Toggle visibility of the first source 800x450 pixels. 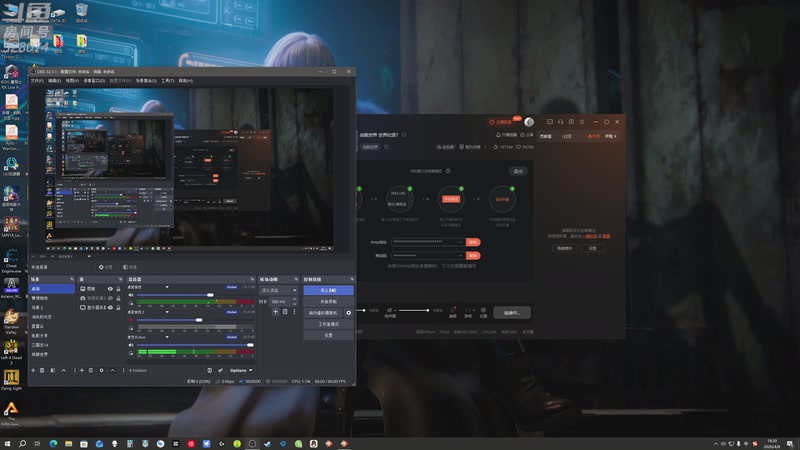110,289
